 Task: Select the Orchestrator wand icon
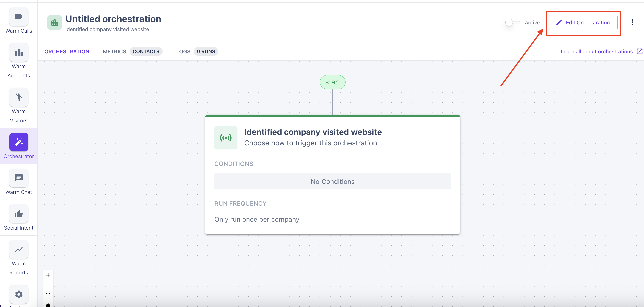tap(19, 142)
